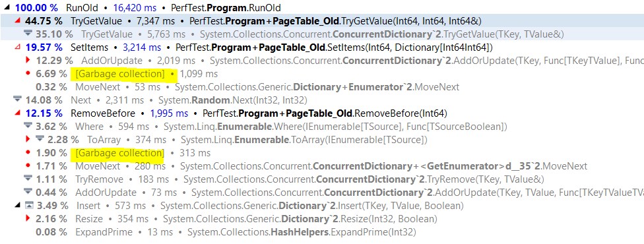Expand the AddOrUpdate 12.29 % node
Viewport: 644px width, 244px height.
click(28, 61)
